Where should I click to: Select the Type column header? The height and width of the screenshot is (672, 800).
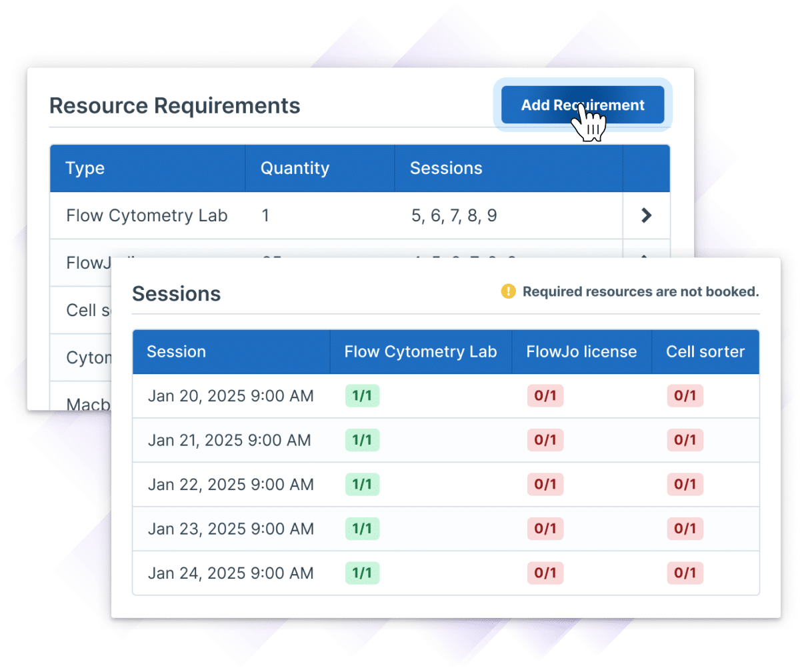[x=85, y=168]
